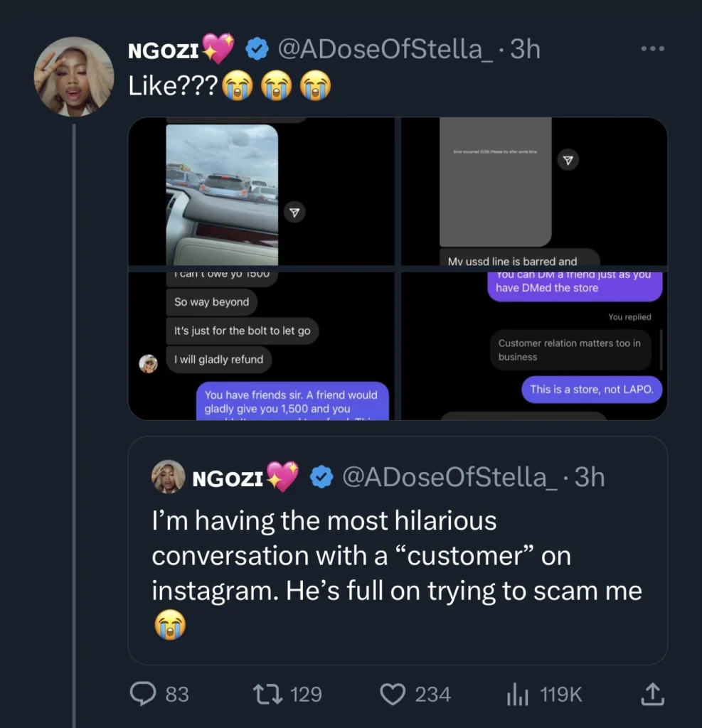Open the quoted tweet's 3h timestamp
This screenshot has width=702, height=728.
(595, 477)
